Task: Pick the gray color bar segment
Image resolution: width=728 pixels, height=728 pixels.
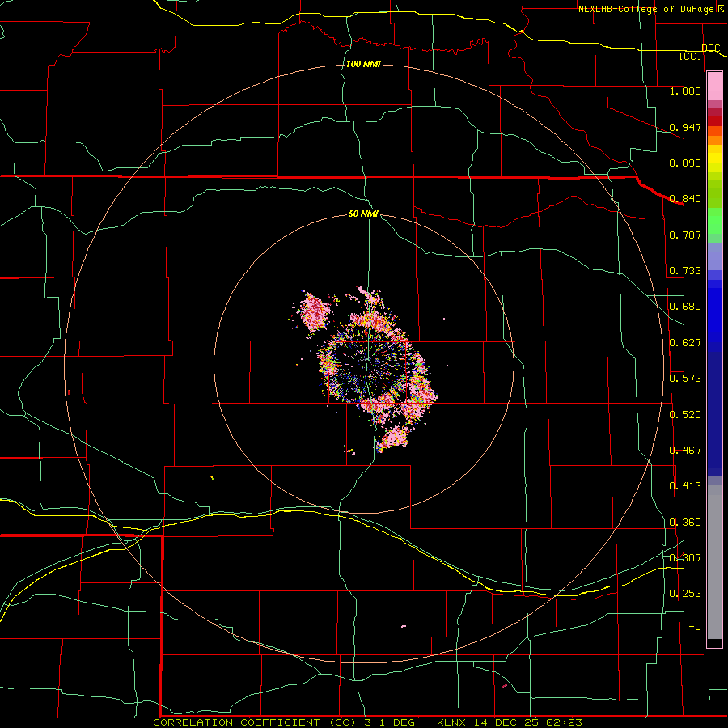Action: [714, 566]
